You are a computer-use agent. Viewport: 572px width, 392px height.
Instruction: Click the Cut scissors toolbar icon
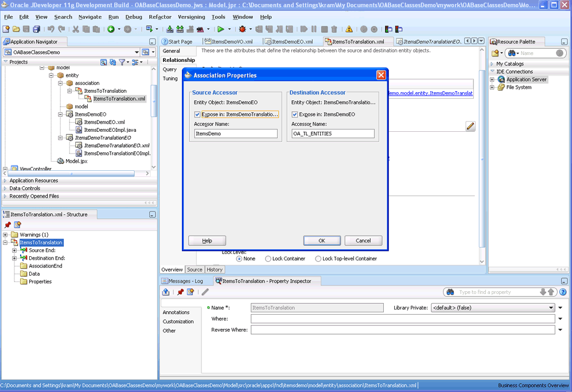[x=76, y=29]
